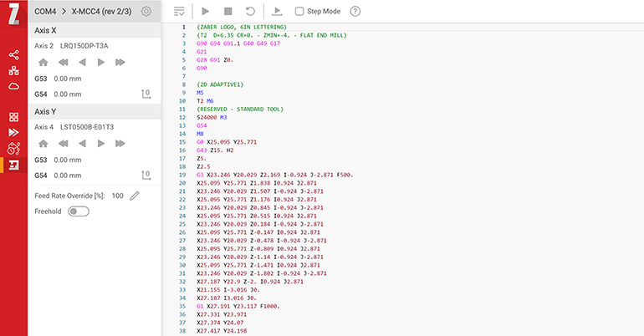The width and height of the screenshot is (644, 336).
Task: Home Axis X with the home icon
Action: [x=42, y=62]
